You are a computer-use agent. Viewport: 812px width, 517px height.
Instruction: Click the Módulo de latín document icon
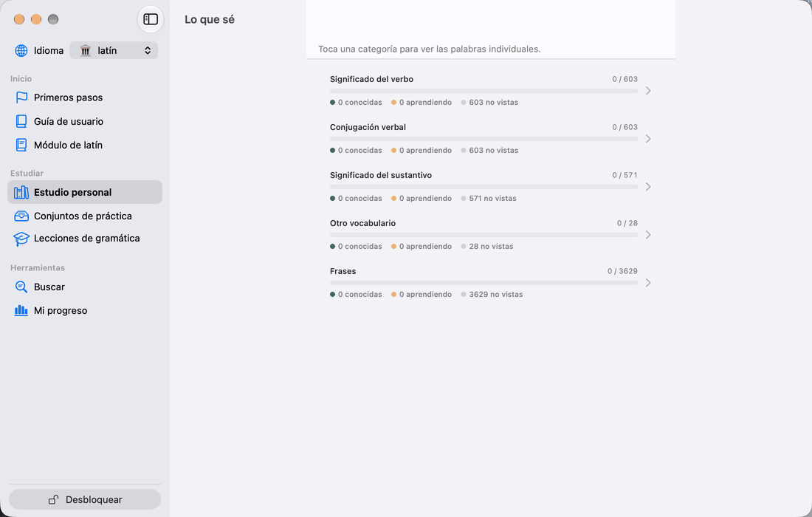(21, 145)
